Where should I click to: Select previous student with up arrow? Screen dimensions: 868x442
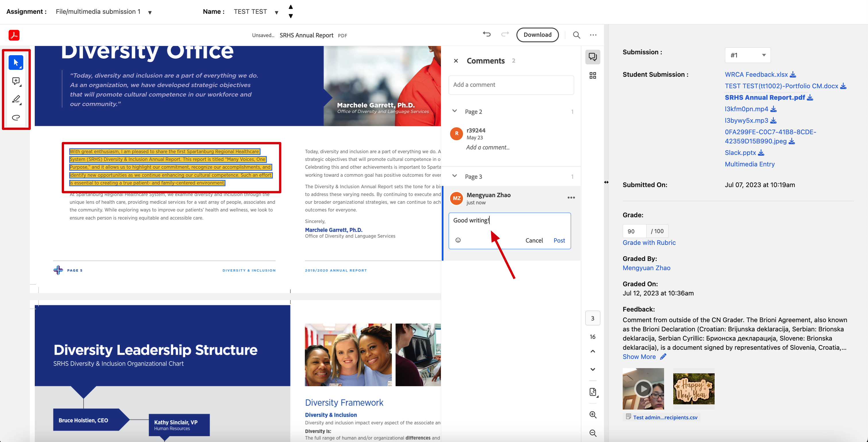[291, 7]
